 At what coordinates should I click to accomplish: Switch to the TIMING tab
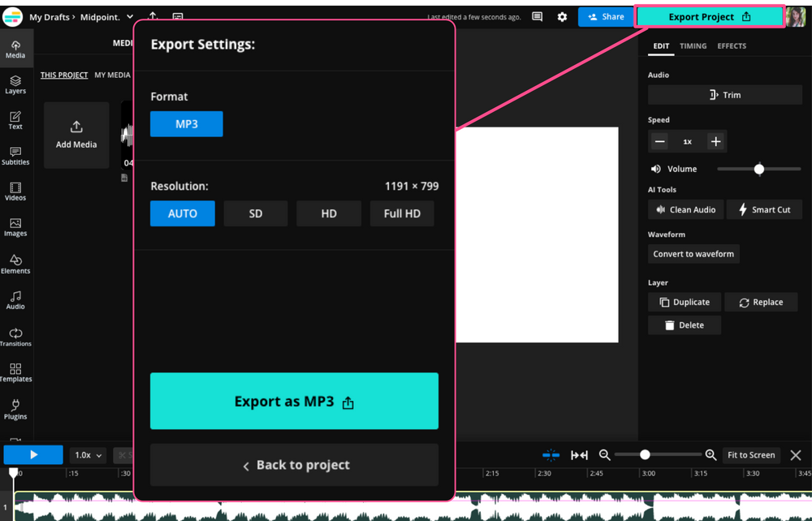point(693,46)
